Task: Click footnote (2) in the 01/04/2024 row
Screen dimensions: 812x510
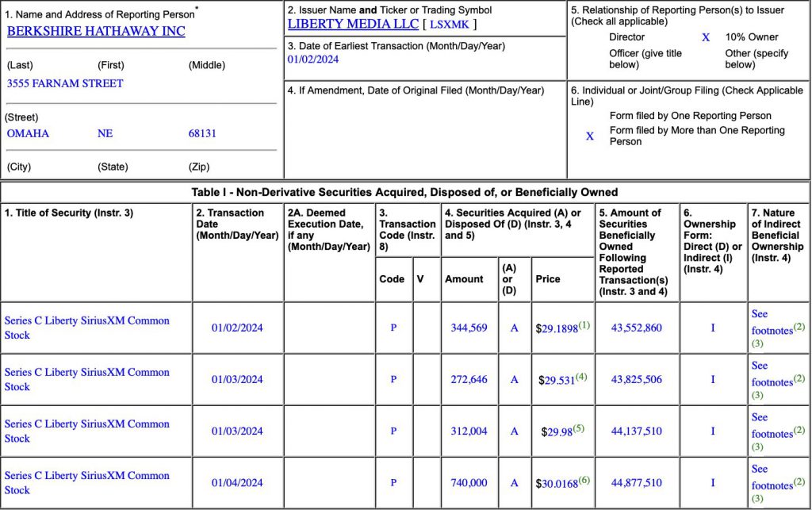Action: (x=799, y=481)
